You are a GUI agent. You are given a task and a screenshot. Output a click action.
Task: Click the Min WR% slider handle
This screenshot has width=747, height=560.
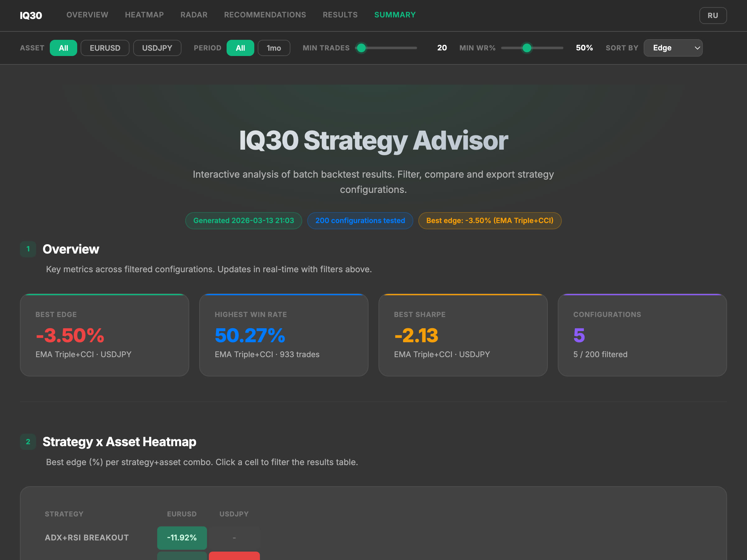(x=527, y=48)
